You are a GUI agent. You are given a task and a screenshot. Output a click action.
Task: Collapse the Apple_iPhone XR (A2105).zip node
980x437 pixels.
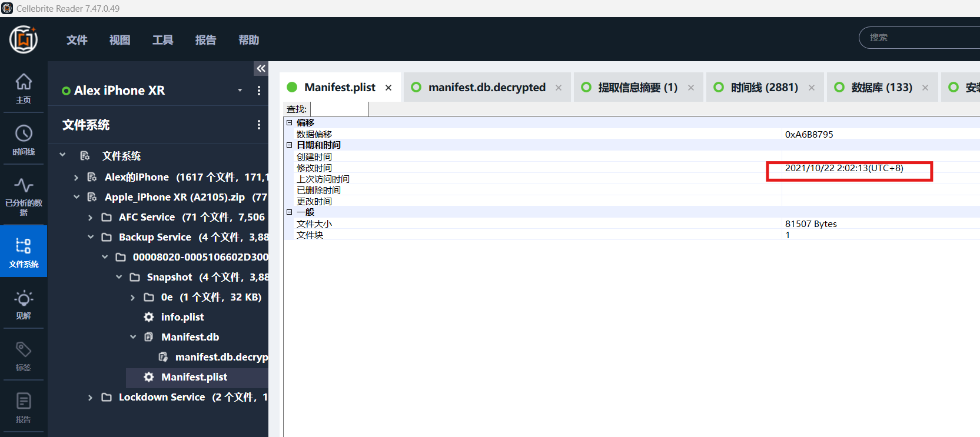(x=77, y=197)
